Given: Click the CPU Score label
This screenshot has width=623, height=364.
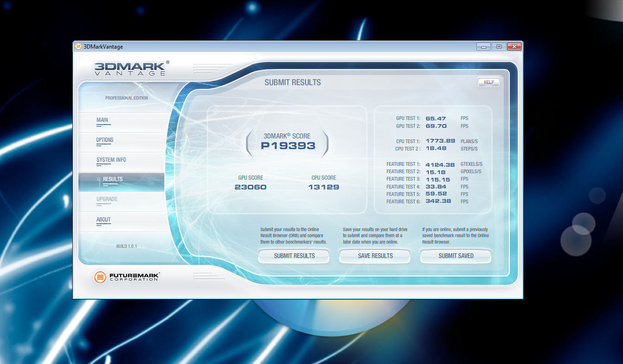Looking at the screenshot, I should click(x=324, y=178).
